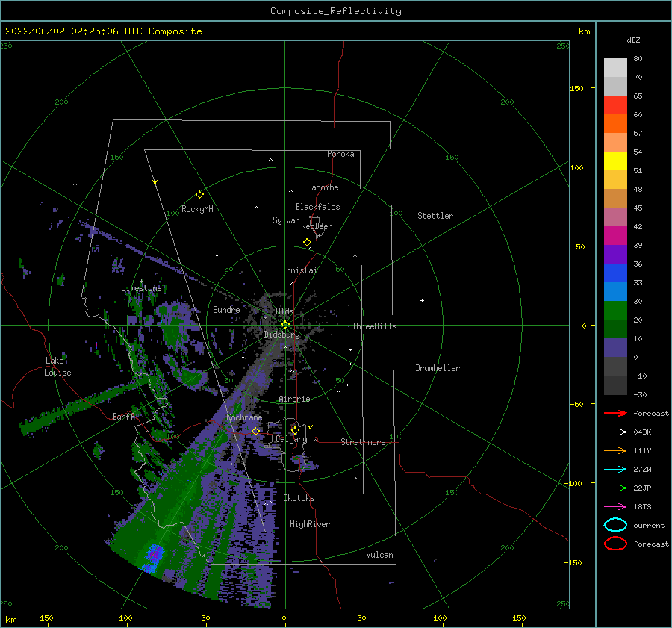
Task: Click the RockyMH label
Action: tap(197, 209)
